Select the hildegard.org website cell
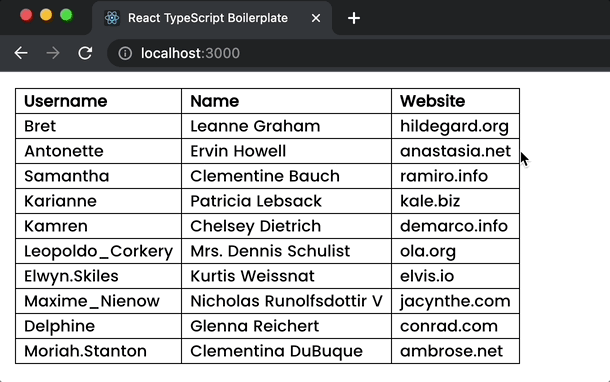610x382 pixels. [x=456, y=126]
